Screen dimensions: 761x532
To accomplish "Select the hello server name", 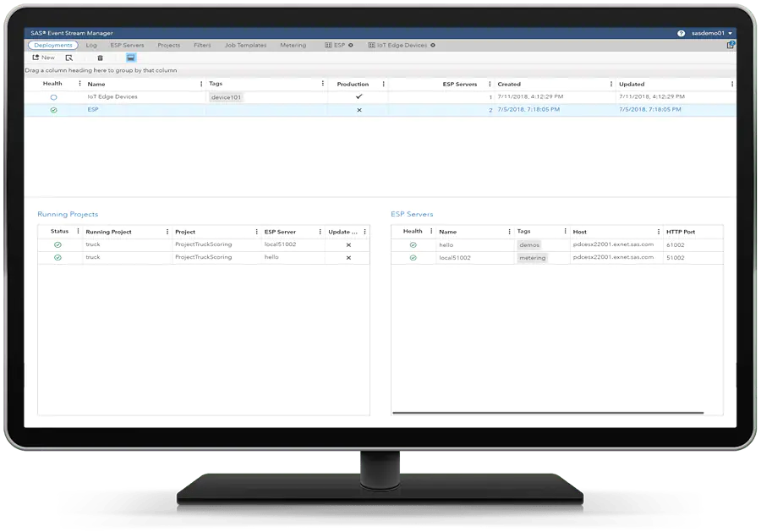I will pyautogui.click(x=446, y=245).
